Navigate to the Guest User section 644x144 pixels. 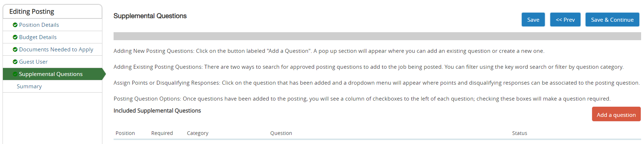pyautogui.click(x=33, y=62)
